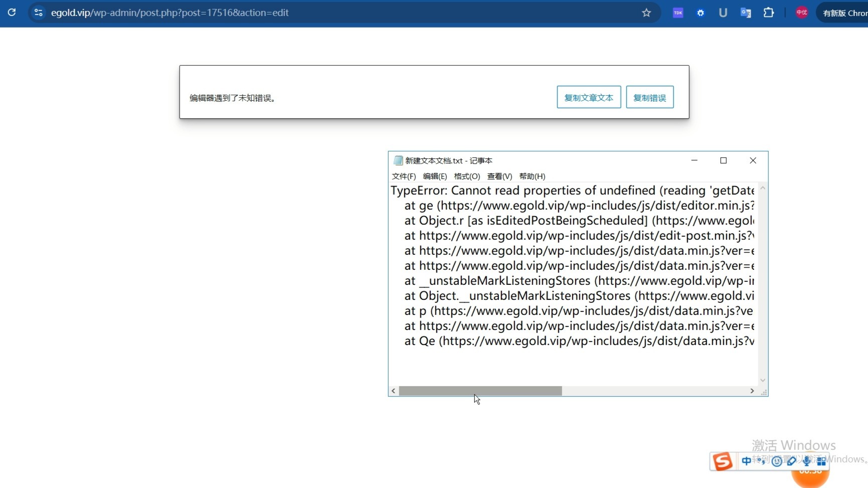Click the 'edit-post.min.js' stack trace line
The width and height of the screenshot is (868, 488).
(x=579, y=236)
